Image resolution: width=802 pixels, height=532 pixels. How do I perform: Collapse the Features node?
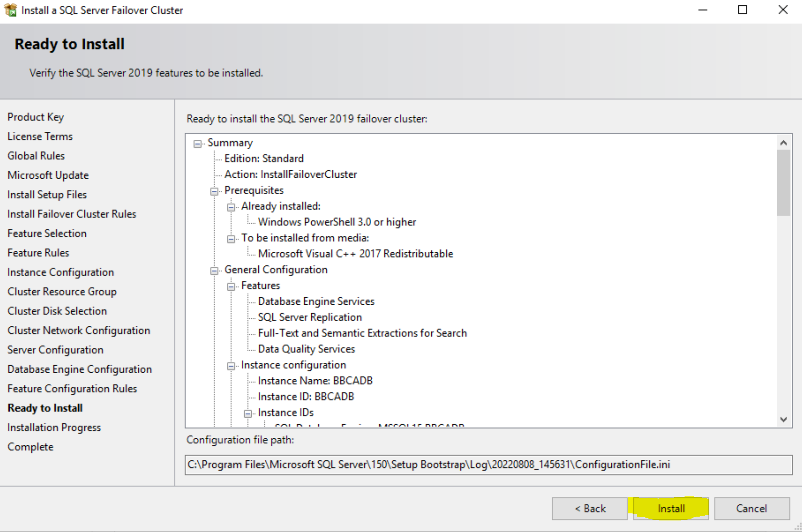[231, 287]
